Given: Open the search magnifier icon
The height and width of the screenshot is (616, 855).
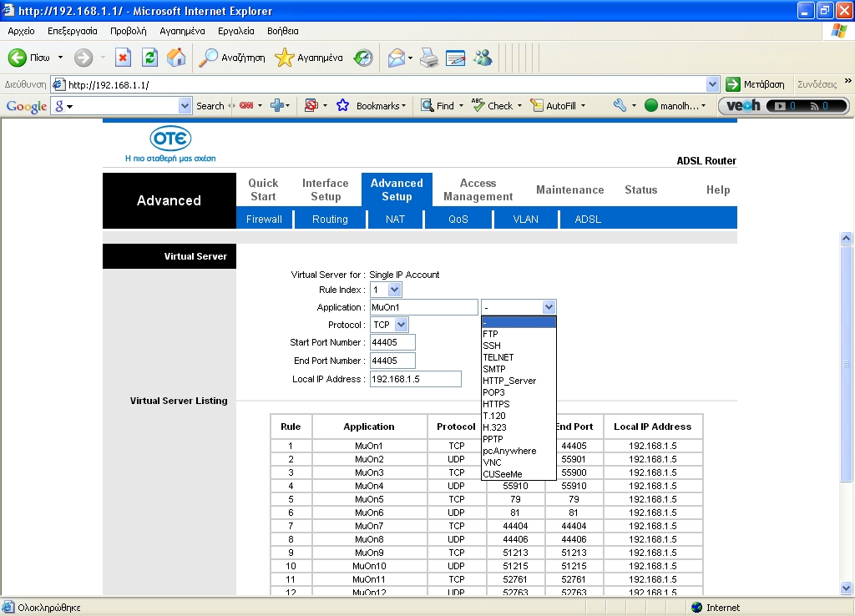Looking at the screenshot, I should click(208, 58).
